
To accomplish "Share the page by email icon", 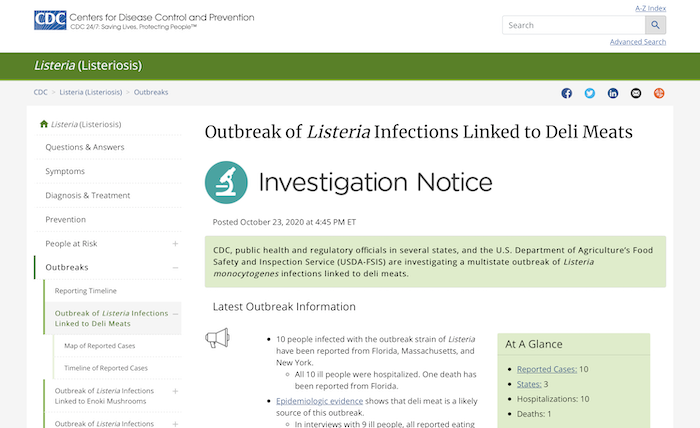I will tap(636, 93).
